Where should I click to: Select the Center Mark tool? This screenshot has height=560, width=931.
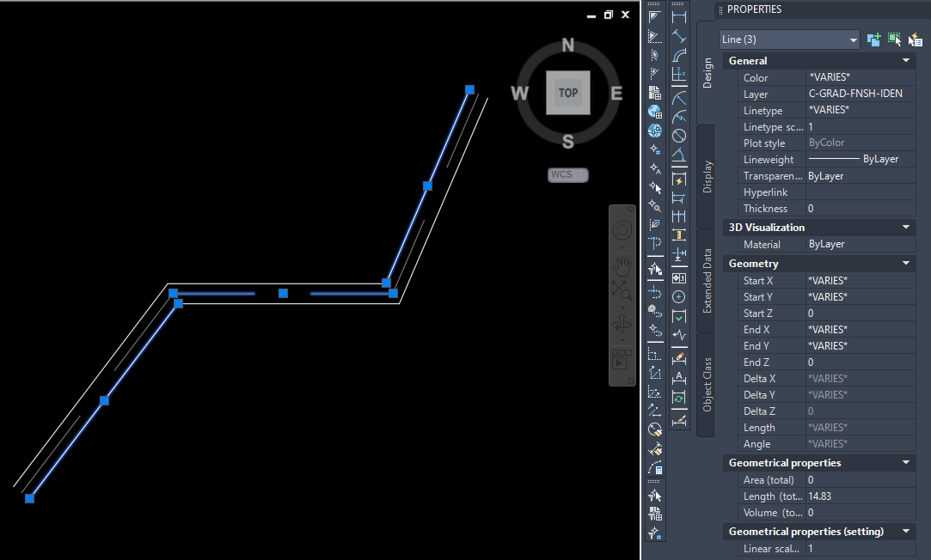[x=678, y=297]
